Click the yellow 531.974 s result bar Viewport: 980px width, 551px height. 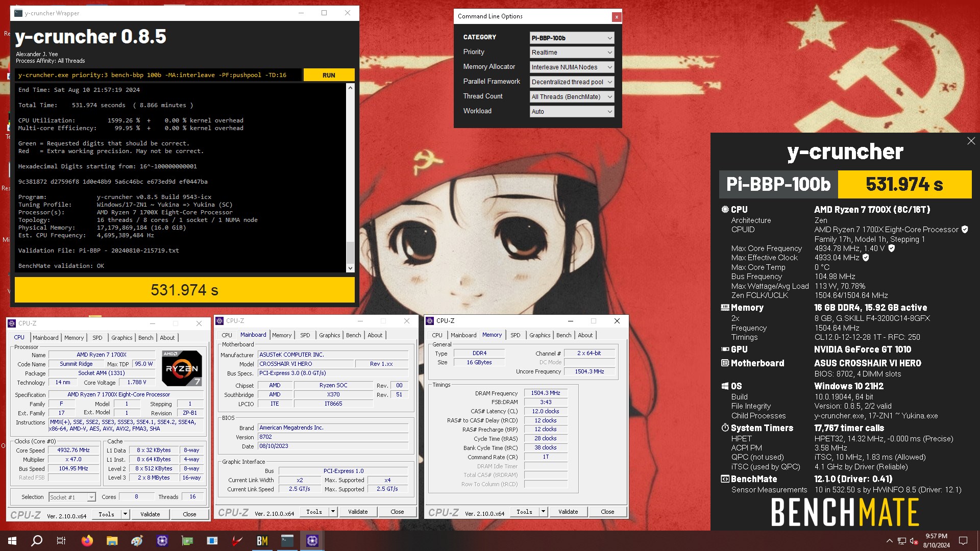[x=185, y=290]
